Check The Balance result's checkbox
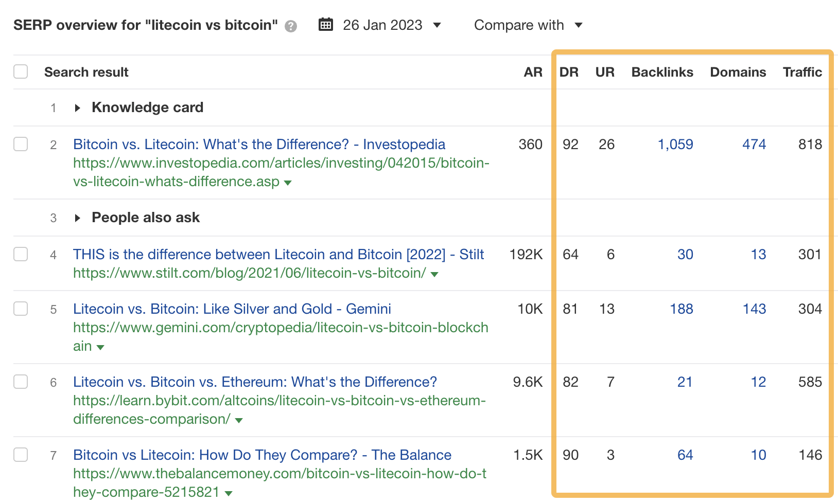The height and width of the screenshot is (504, 838). [21, 455]
